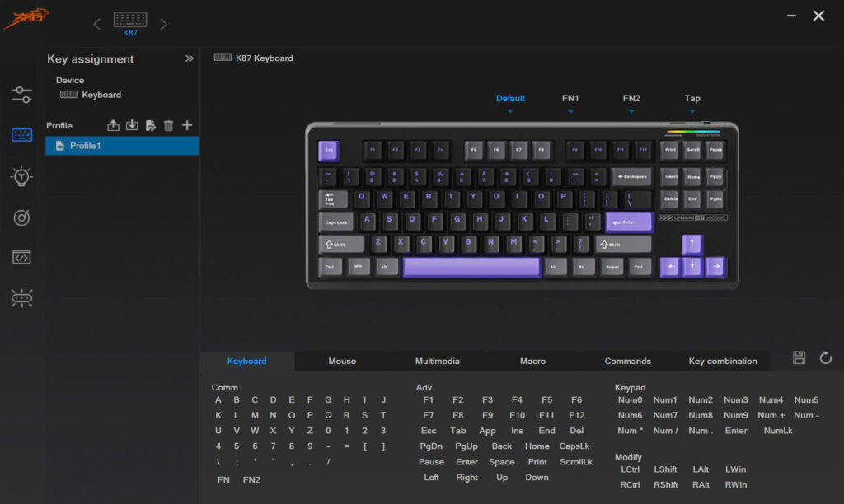Open the Macro assignment tab
The width and height of the screenshot is (844, 504).
pos(533,361)
